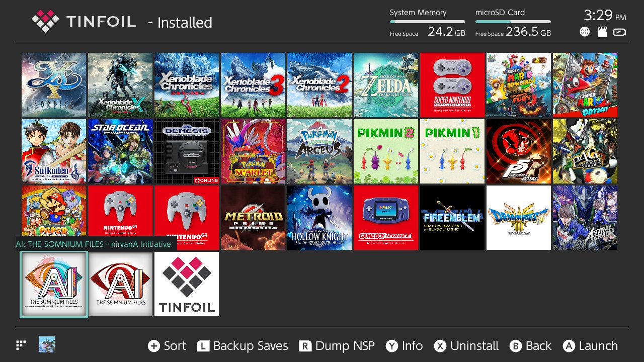Screen dimensions: 644x362
Task: Click the 236.5 GB free space value
Action: (x=528, y=32)
